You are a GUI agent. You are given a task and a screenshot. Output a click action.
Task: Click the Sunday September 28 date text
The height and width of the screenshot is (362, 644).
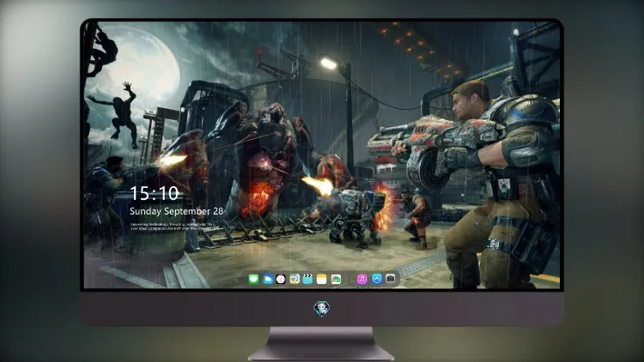177,211
